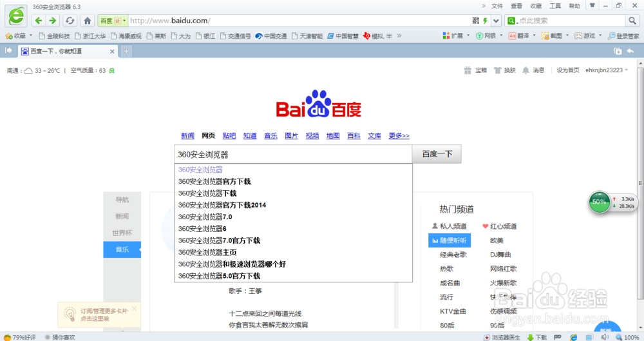The height and width of the screenshot is (341, 644).
Task: Open a new tab with the plus button
Action: click(x=126, y=52)
